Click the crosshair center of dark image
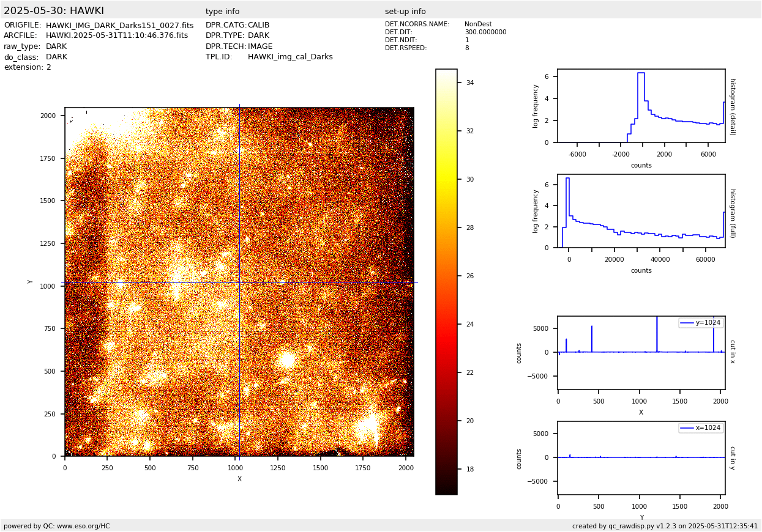 239,282
